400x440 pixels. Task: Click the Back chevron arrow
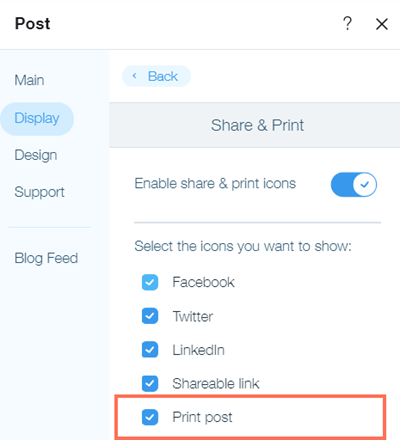click(134, 76)
